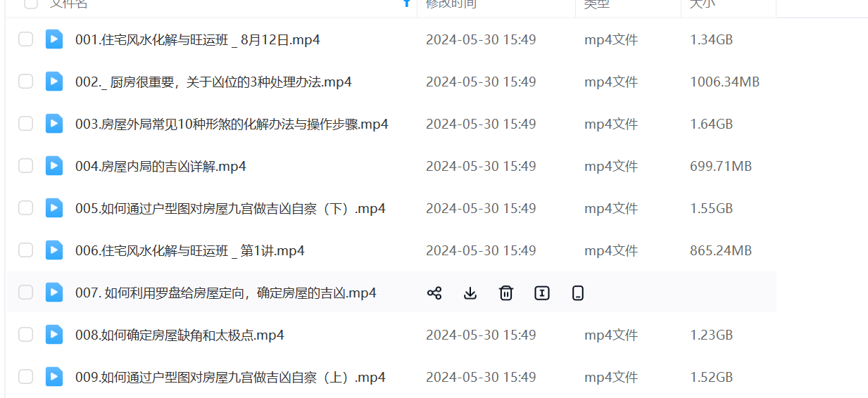Click video icon of 001.住宅风水化解与旺运班 file
This screenshot has height=398, width=868.
click(x=54, y=39)
